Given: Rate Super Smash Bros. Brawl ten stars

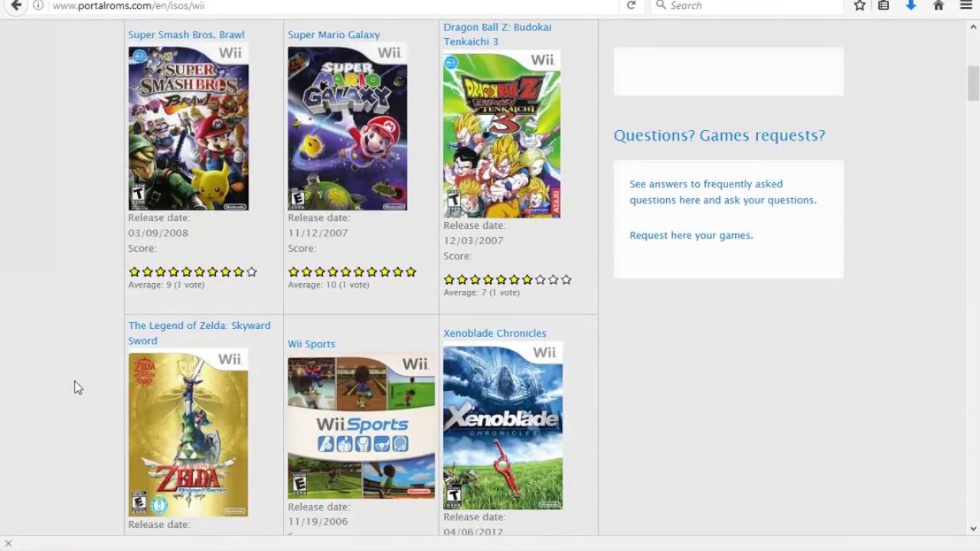Looking at the screenshot, I should point(251,272).
